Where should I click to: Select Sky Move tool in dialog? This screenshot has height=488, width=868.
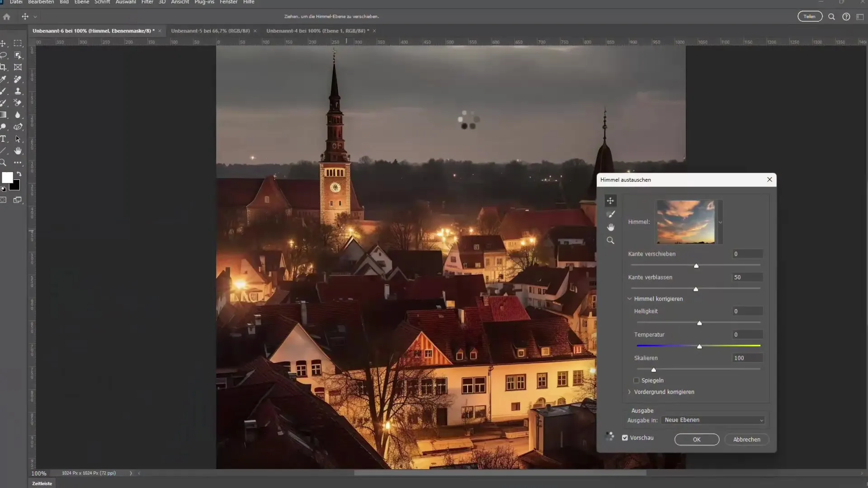coord(610,201)
